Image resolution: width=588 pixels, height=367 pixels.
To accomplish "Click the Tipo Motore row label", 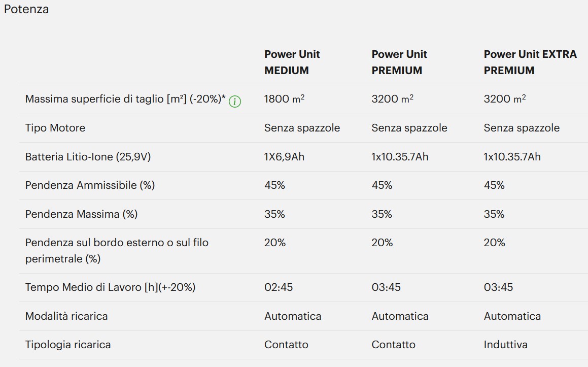I will pyautogui.click(x=55, y=128).
